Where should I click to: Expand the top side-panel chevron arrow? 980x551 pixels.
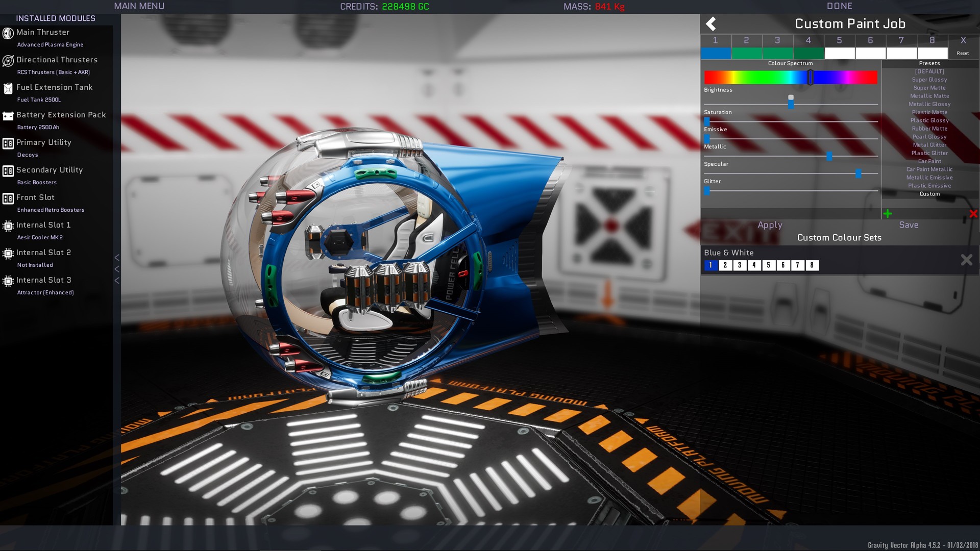pyautogui.click(x=117, y=258)
